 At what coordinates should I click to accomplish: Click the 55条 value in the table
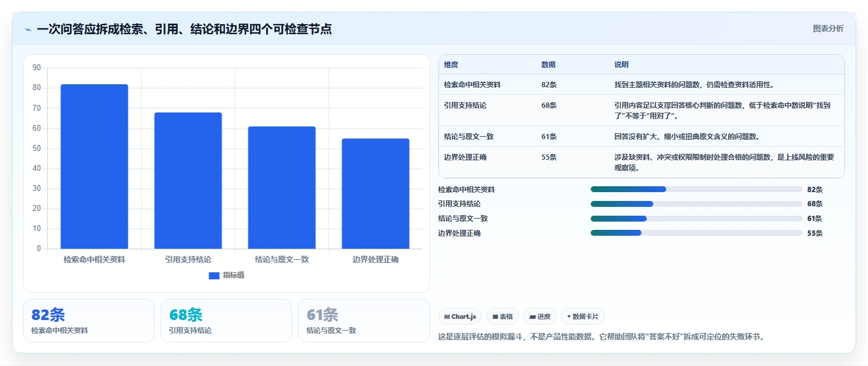tap(549, 157)
